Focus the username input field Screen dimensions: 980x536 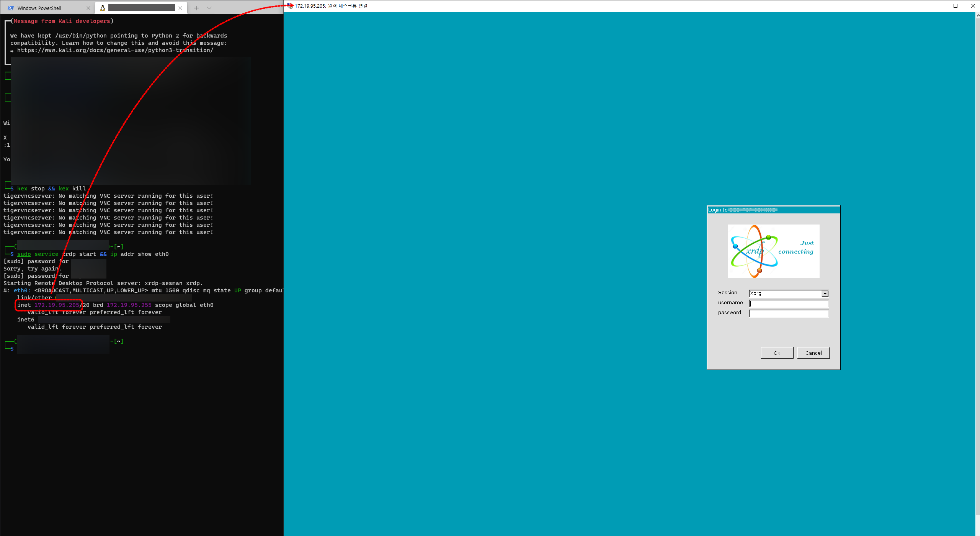pyautogui.click(x=789, y=303)
